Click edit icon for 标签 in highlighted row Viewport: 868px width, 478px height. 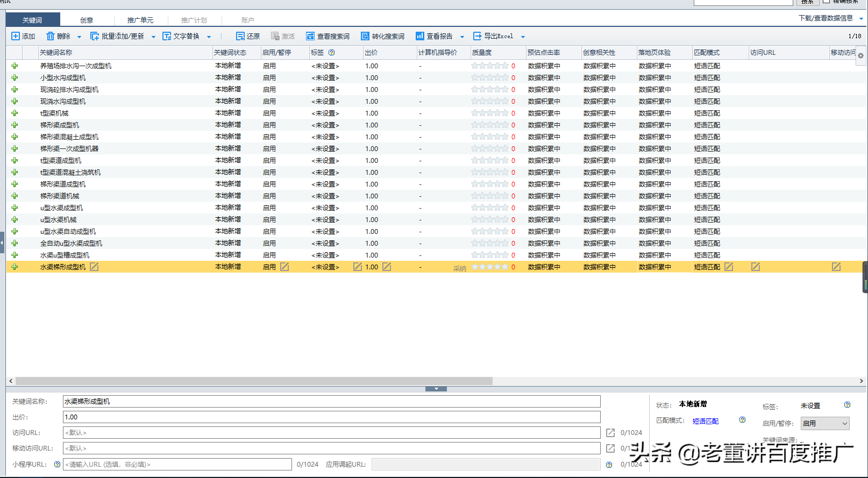[x=358, y=267]
